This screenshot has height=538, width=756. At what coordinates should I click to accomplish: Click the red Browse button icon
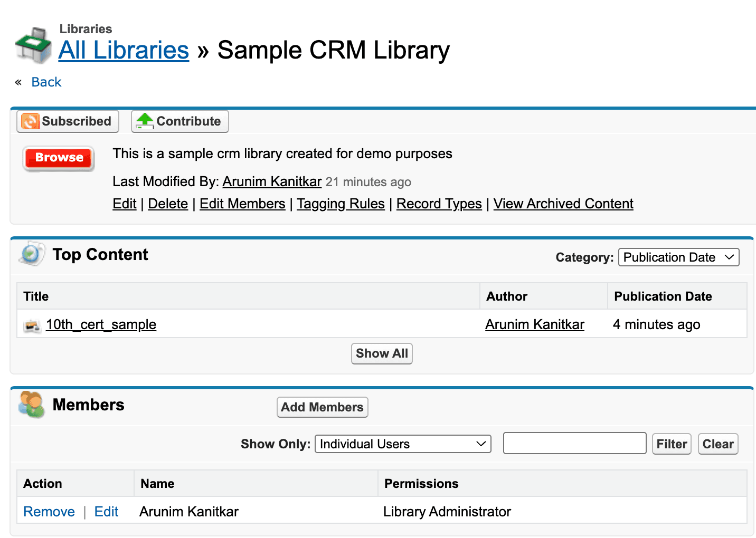(x=58, y=158)
